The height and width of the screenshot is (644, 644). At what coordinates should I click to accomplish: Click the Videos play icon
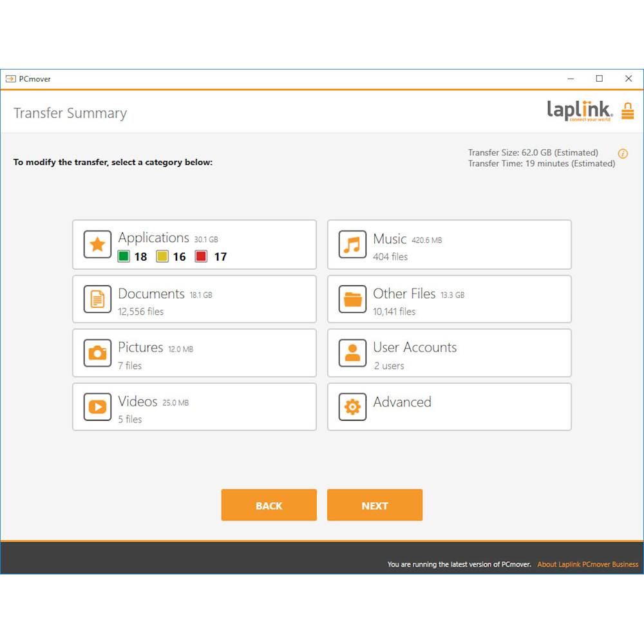[97, 406]
